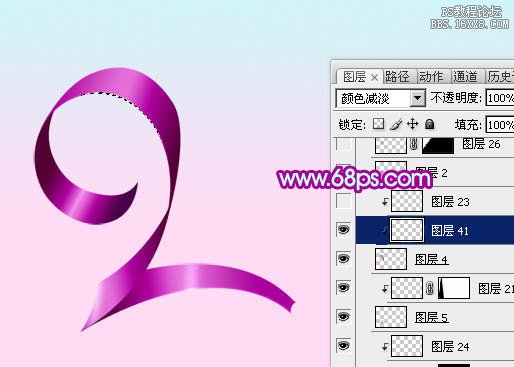
Task: Open the 颜色减淡 blend mode dropdown
Action: (417, 98)
